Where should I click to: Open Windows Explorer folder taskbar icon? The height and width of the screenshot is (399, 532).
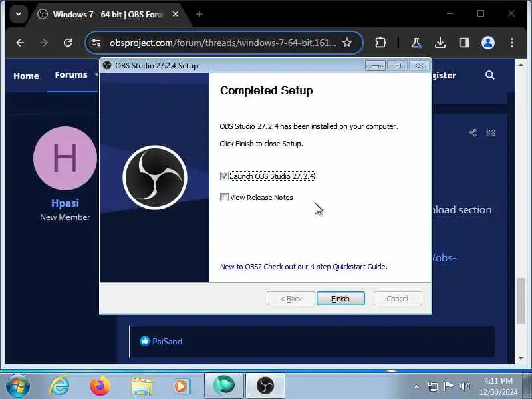click(142, 386)
